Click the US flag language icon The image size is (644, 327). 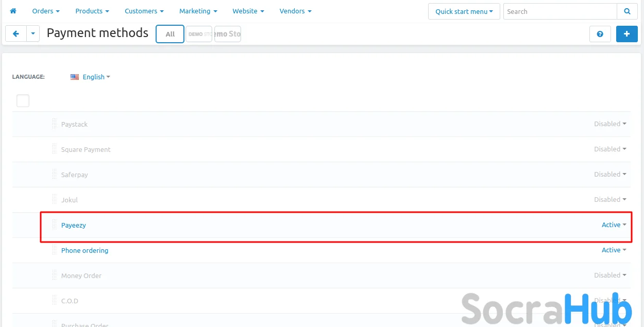pos(75,77)
